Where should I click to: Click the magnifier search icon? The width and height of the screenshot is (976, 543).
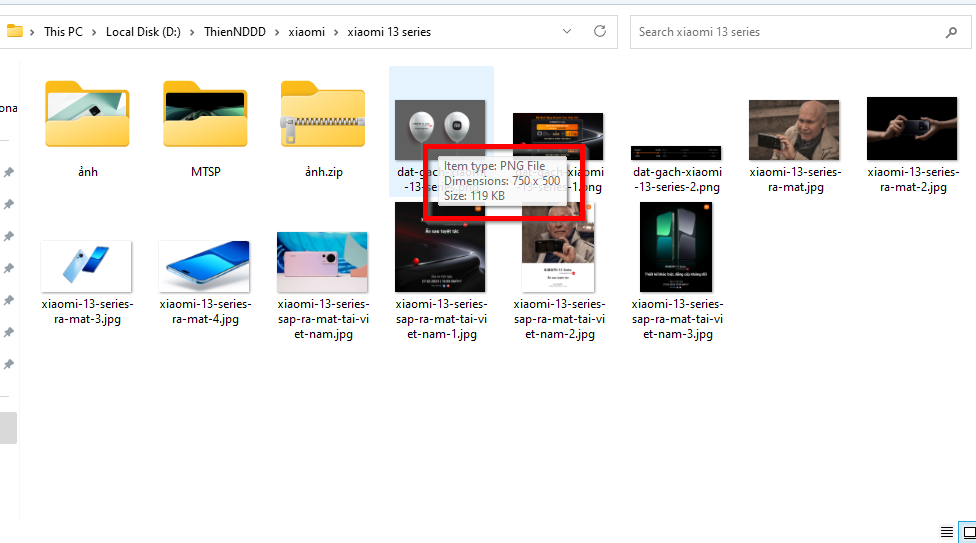[x=951, y=32]
